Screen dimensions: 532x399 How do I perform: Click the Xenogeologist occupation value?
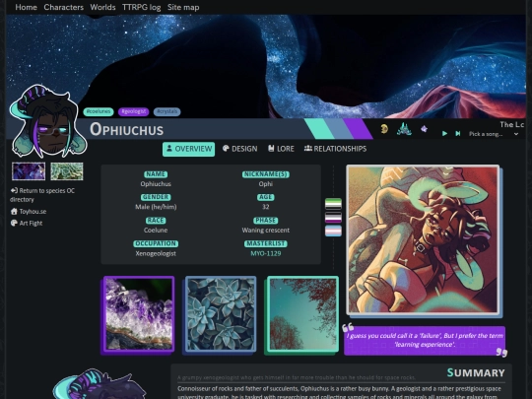pos(156,253)
